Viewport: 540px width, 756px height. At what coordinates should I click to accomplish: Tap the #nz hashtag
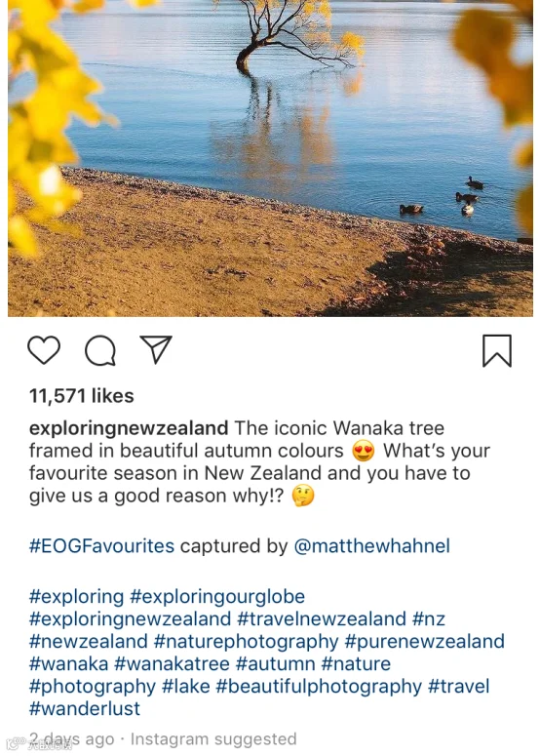coord(429,618)
